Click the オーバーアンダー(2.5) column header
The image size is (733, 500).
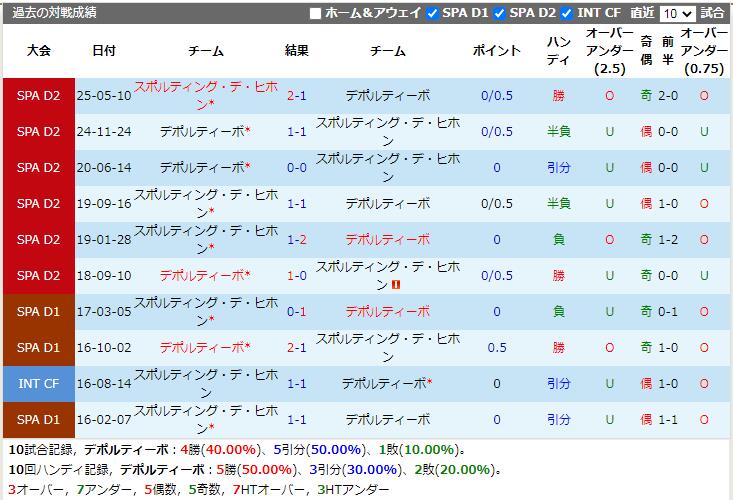610,50
